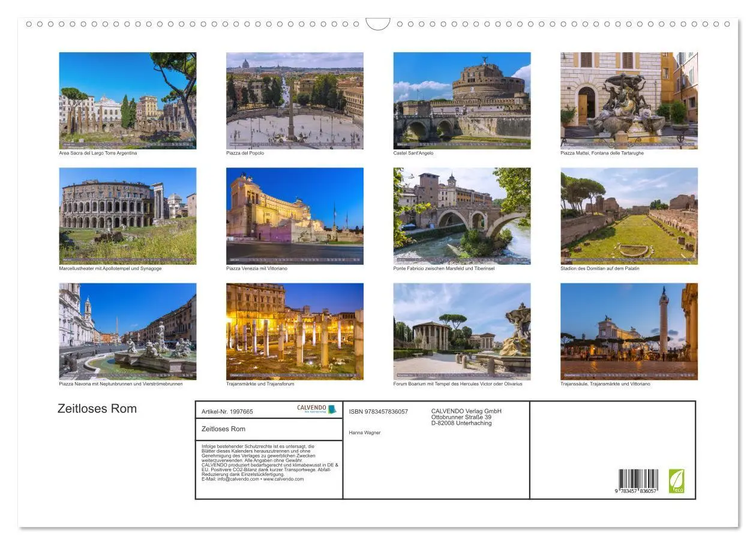Click the email info@calvendo.com line
Viewport: 756px width, 545px height.
point(253,479)
